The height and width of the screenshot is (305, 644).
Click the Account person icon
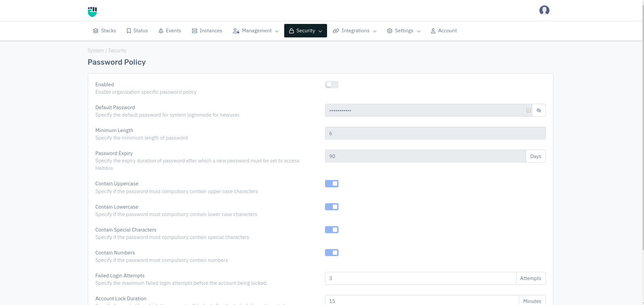pos(433,31)
